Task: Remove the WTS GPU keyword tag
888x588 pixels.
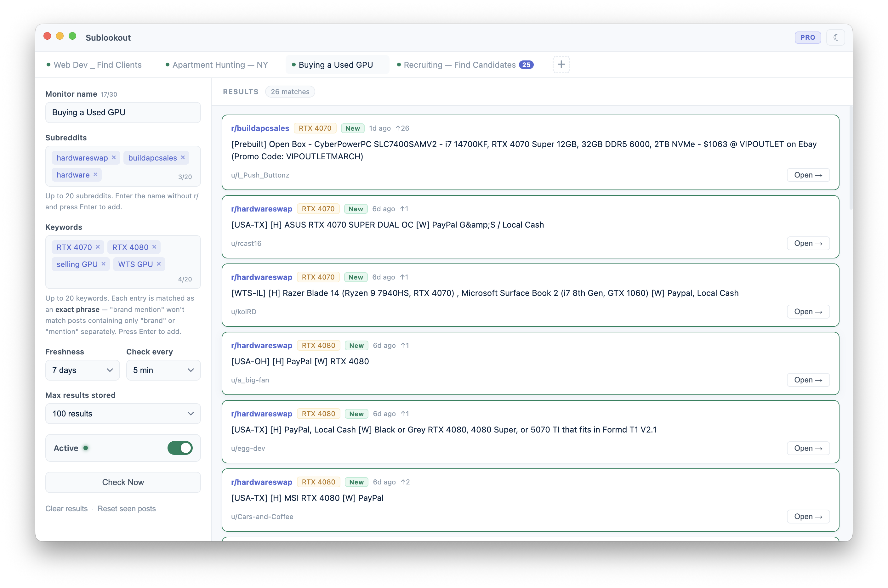Action: pos(159,264)
